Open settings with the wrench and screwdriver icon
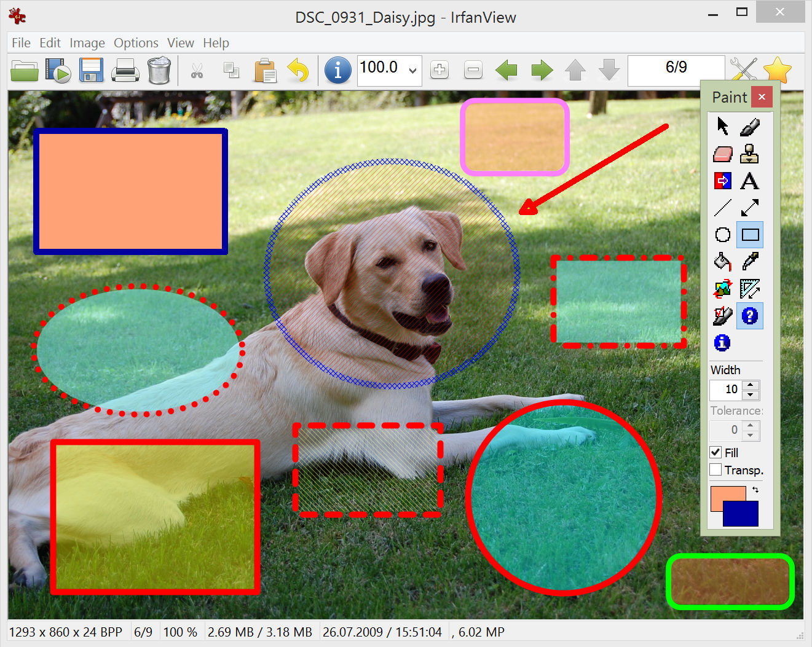812x647 pixels. coord(743,70)
